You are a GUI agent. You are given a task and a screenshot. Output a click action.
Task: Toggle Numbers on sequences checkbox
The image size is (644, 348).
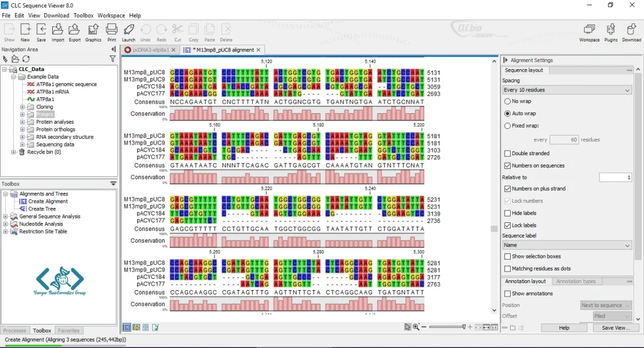(x=508, y=166)
